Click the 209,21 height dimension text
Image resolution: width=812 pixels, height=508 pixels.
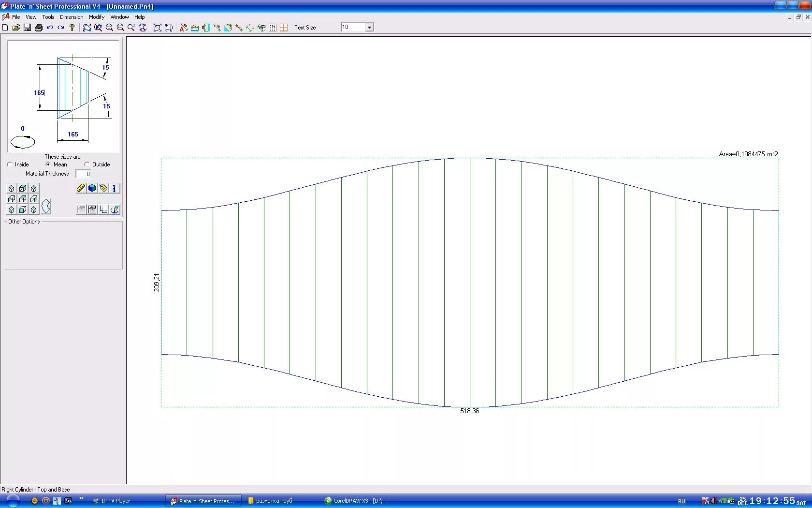point(157,283)
